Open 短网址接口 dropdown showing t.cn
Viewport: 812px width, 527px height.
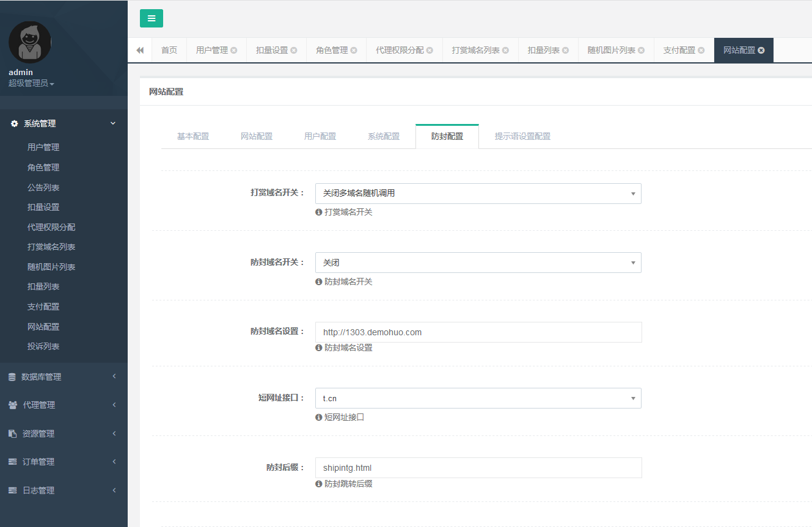[478, 398]
